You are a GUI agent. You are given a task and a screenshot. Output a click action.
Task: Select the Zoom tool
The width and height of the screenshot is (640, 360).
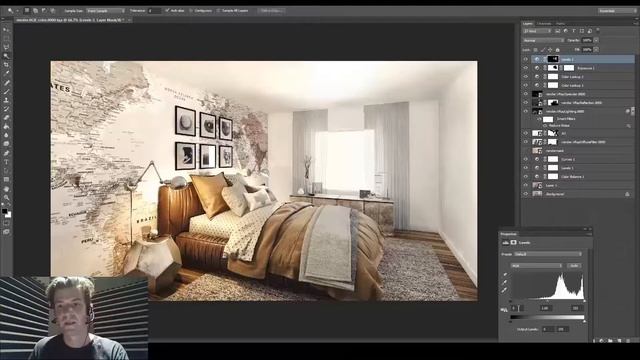(6, 198)
